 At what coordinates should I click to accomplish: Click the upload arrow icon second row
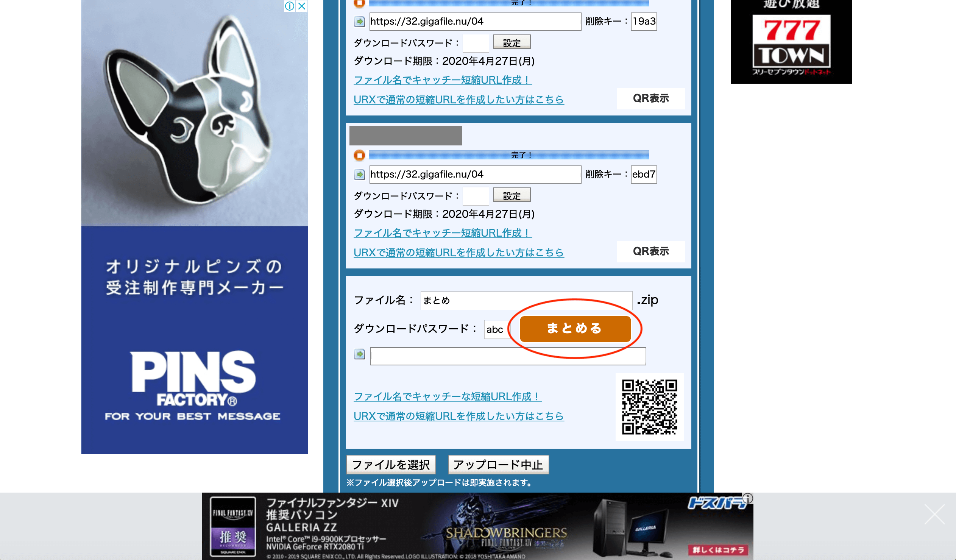[360, 174]
